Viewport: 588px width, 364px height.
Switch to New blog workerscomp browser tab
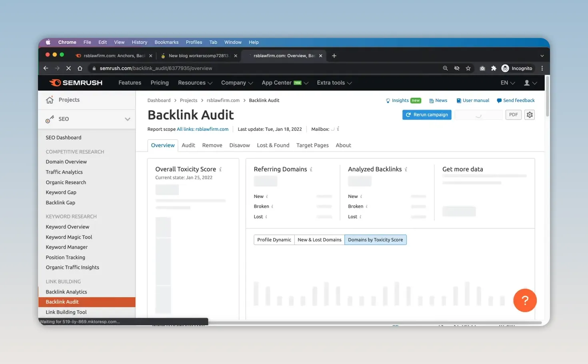pyautogui.click(x=199, y=56)
